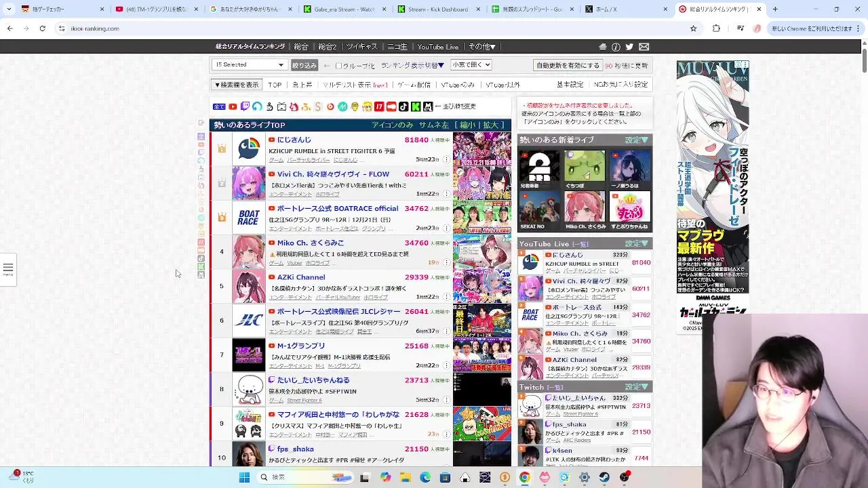Open Steam from the taskbar
868x488 pixels.
click(x=604, y=477)
